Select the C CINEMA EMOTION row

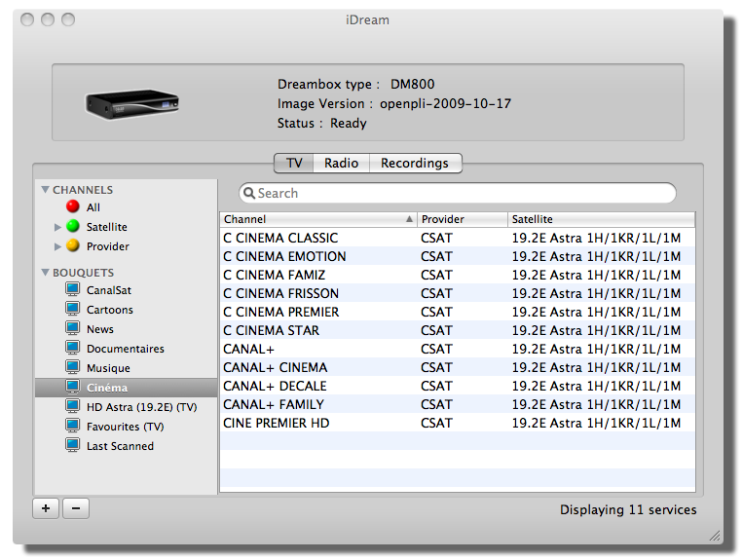pos(458,256)
